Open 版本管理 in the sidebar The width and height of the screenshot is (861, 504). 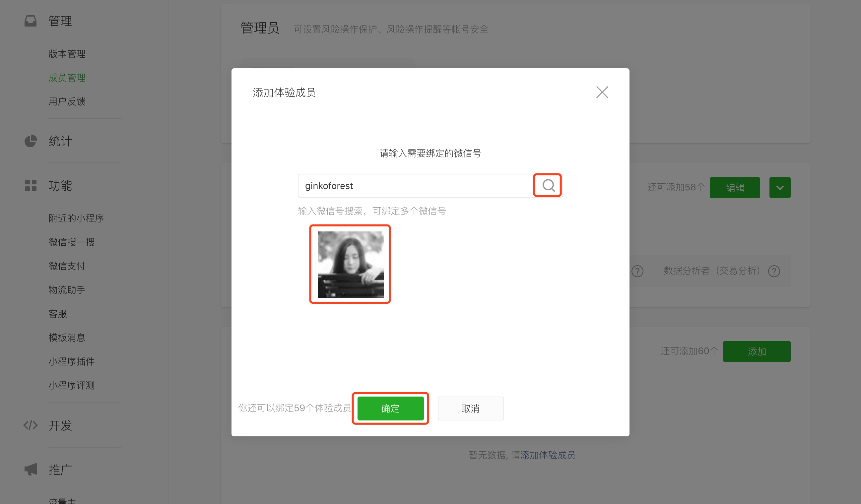tap(67, 54)
